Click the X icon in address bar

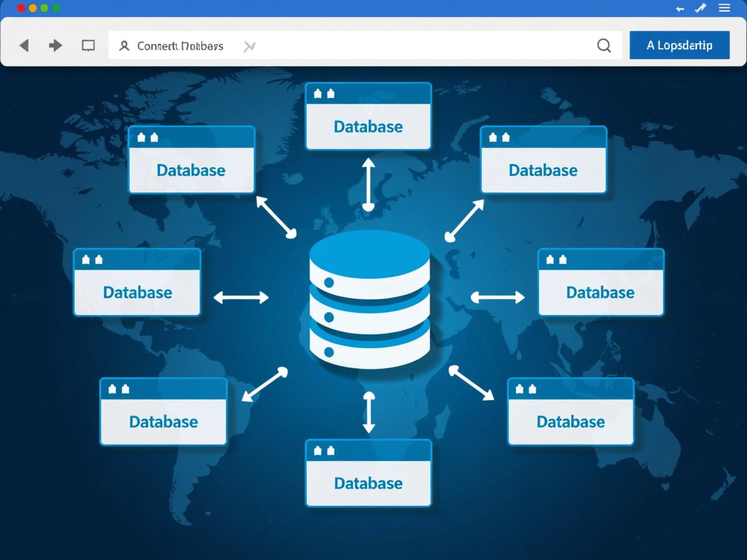point(249,46)
